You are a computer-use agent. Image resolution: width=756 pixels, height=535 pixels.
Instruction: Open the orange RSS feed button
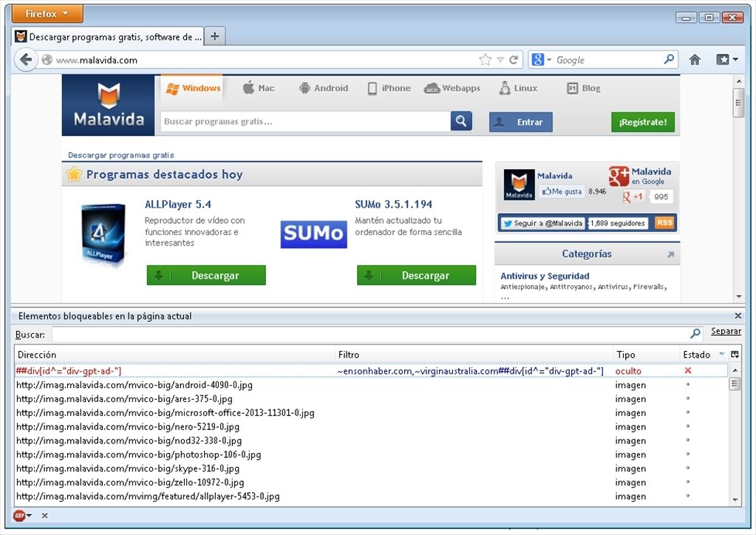coord(664,222)
